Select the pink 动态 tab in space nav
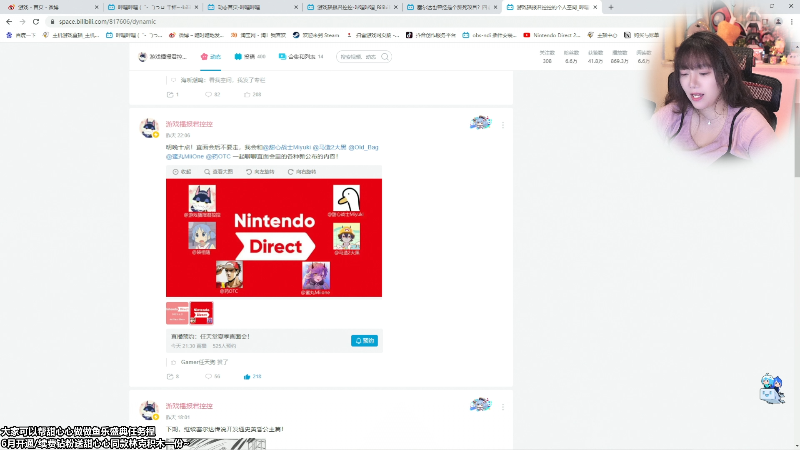This screenshot has height=450, width=800. coord(211,57)
